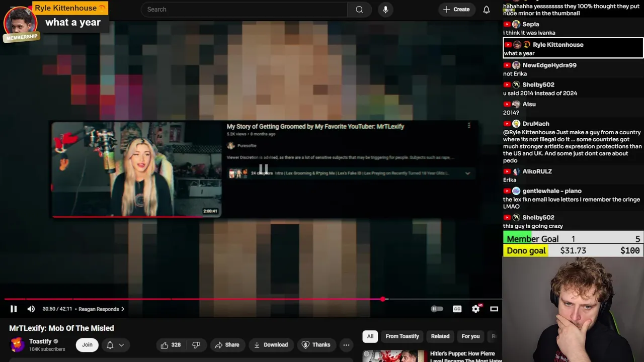Image resolution: width=644 pixels, height=362 pixels.
Task: Open subscription notification bell dropdown
Action: (x=115, y=344)
